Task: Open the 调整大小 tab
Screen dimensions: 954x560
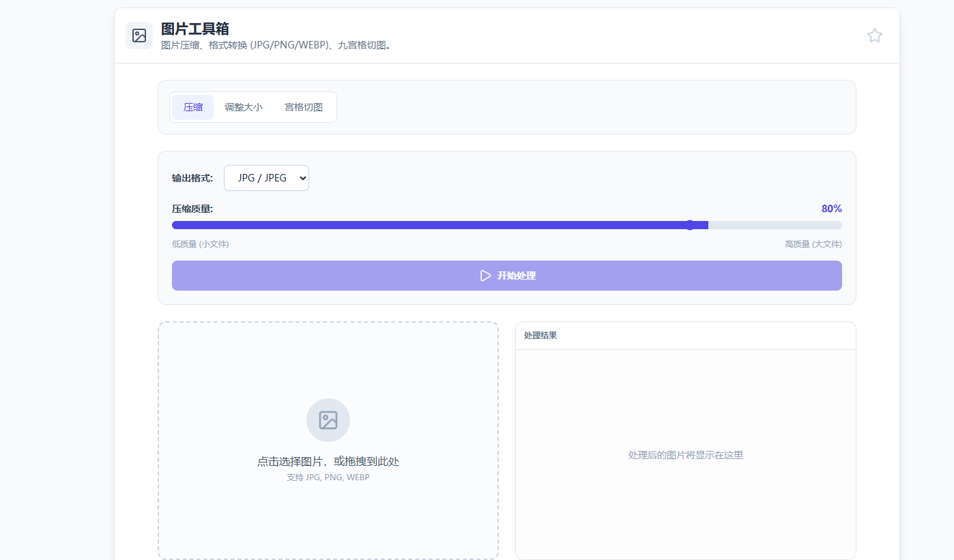Action: pyautogui.click(x=244, y=107)
